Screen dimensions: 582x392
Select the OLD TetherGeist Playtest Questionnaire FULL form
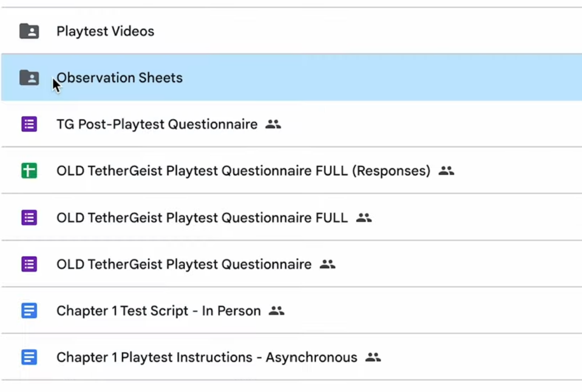[x=202, y=218]
